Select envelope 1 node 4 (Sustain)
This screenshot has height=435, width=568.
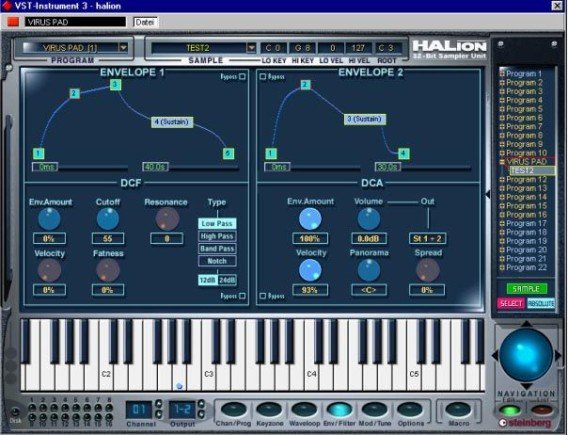point(172,122)
